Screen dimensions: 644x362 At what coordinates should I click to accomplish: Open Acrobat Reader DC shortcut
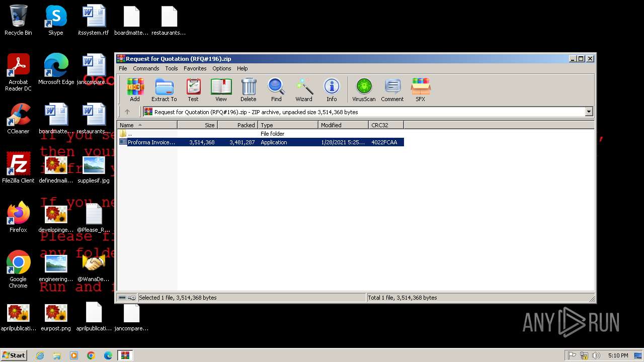pyautogui.click(x=18, y=73)
